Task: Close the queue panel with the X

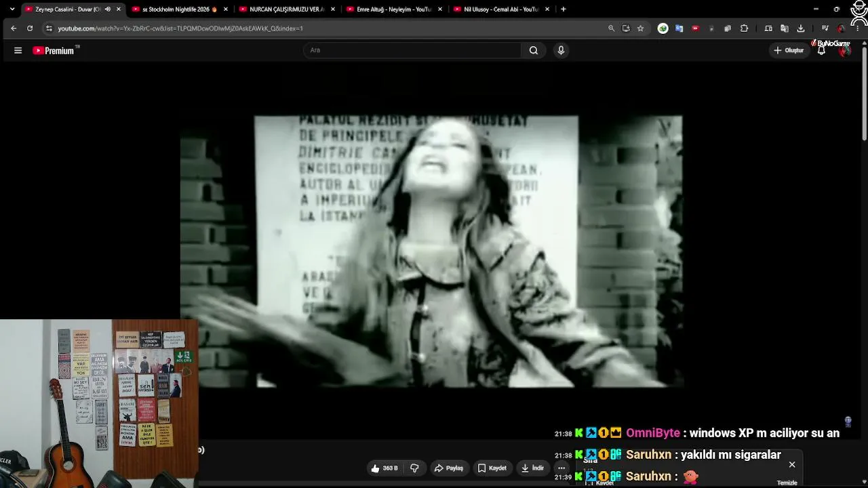Action: click(792, 465)
